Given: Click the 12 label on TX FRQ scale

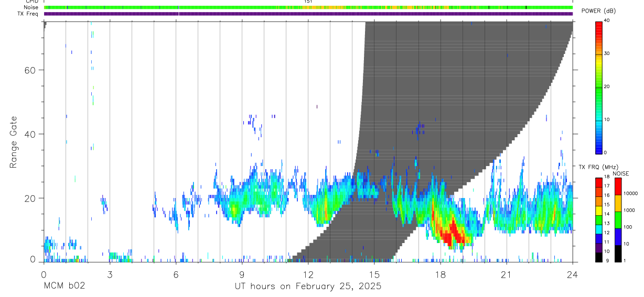Looking at the screenshot, I should 606,233.
